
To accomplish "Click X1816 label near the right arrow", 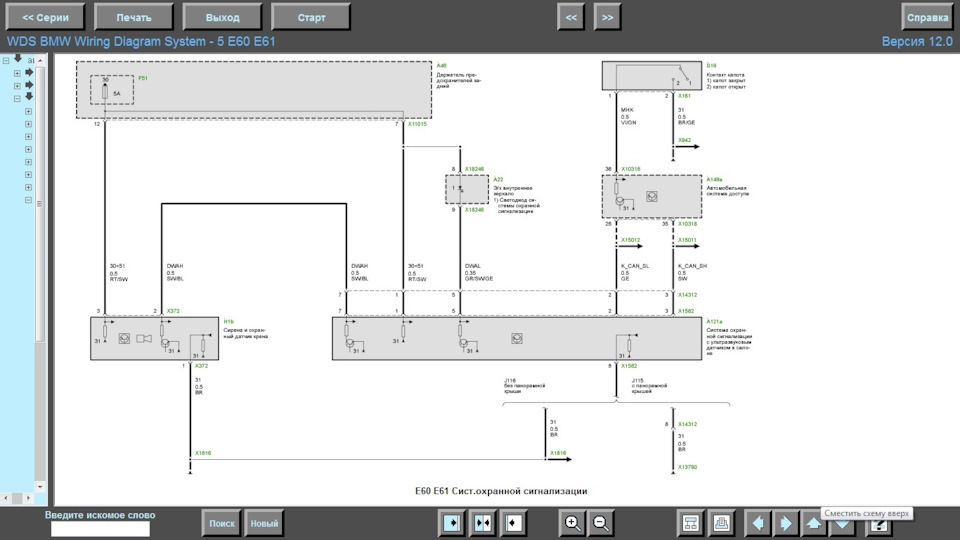I will [558, 454].
